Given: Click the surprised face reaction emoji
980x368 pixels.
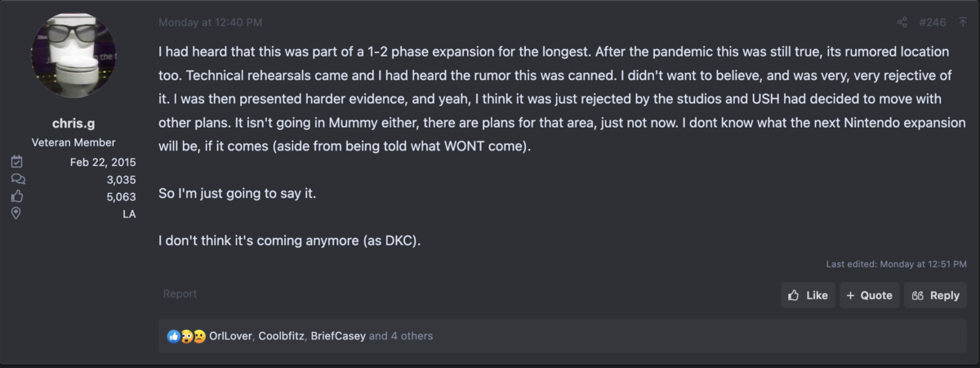Looking at the screenshot, I should click(186, 336).
